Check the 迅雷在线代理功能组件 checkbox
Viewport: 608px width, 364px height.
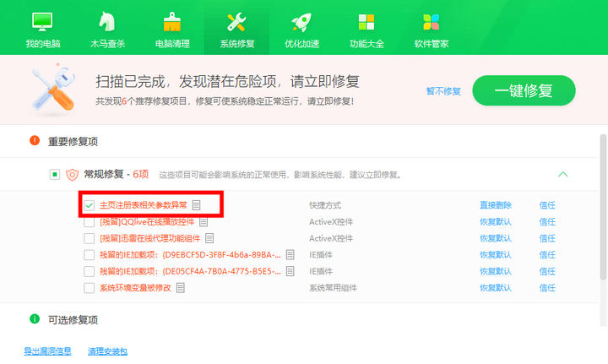click(x=90, y=238)
